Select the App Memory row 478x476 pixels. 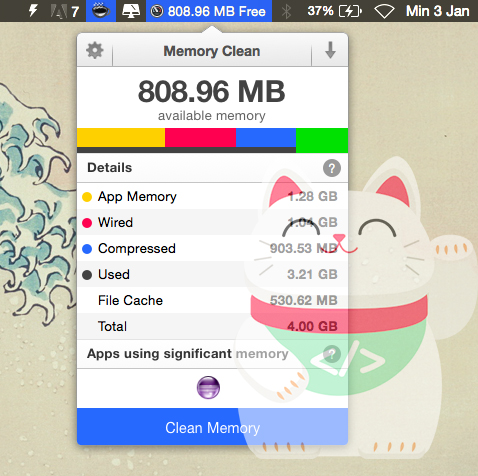click(x=212, y=196)
